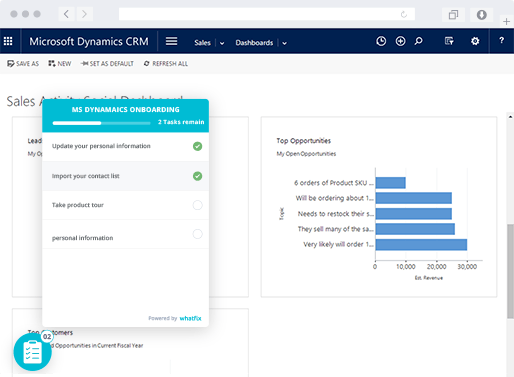Click the quick create plus icon

pyautogui.click(x=400, y=41)
